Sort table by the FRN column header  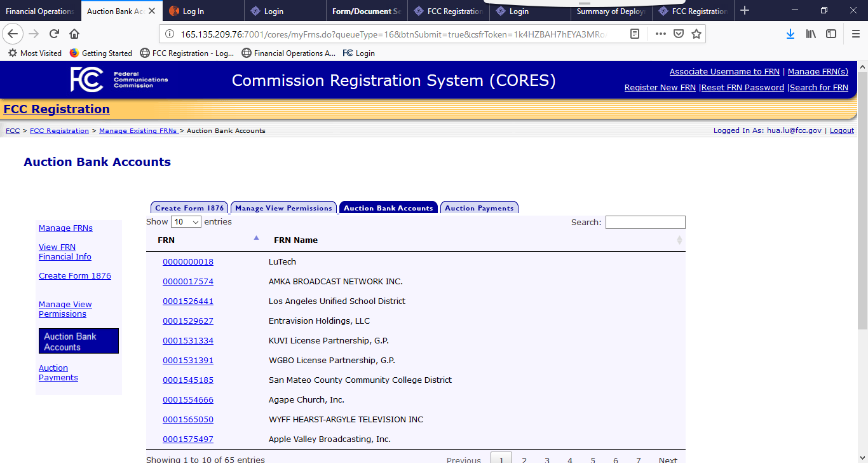166,240
